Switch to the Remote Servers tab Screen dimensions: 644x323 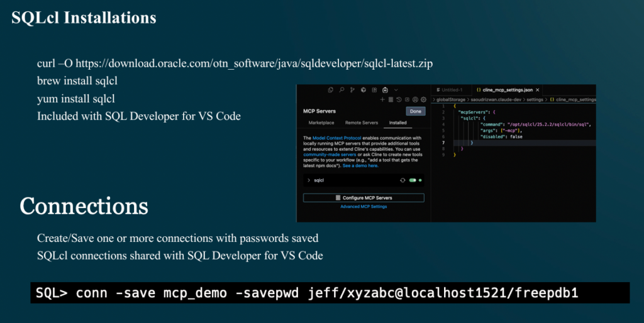click(362, 123)
